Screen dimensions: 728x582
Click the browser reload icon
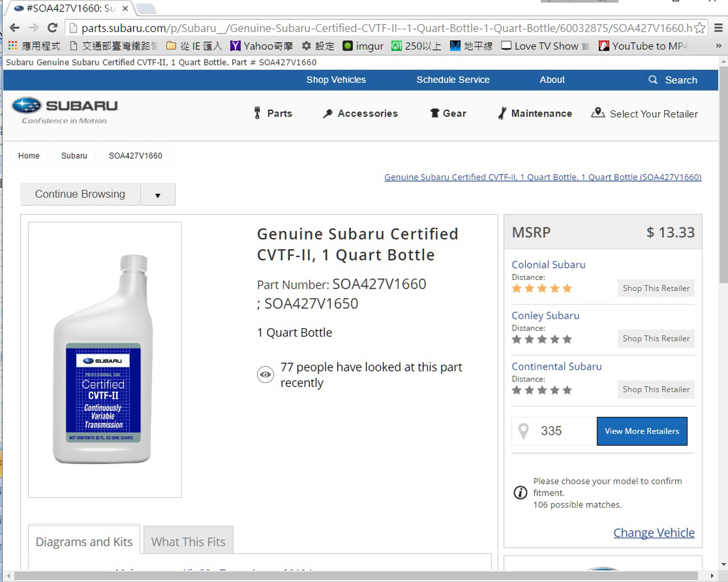click(x=52, y=27)
